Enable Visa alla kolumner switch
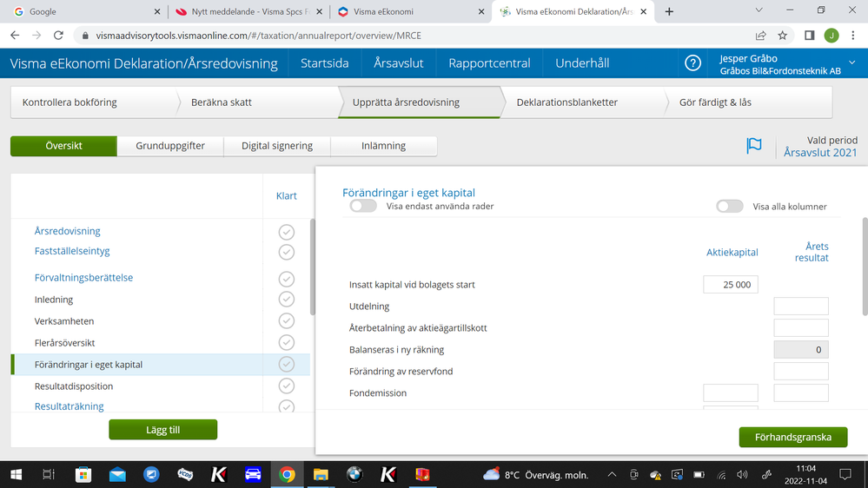 729,206
